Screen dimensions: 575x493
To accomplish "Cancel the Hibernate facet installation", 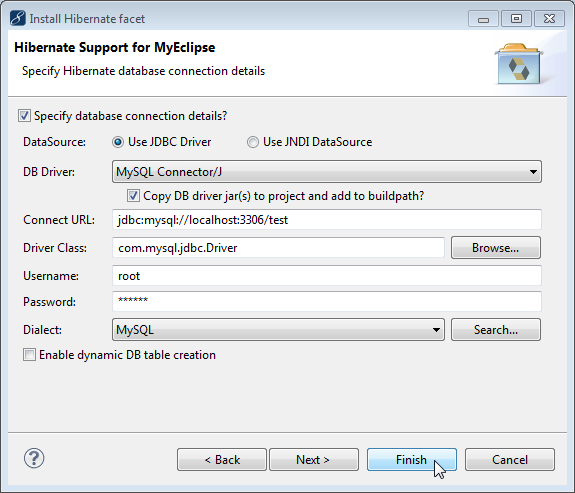I will [x=510, y=459].
